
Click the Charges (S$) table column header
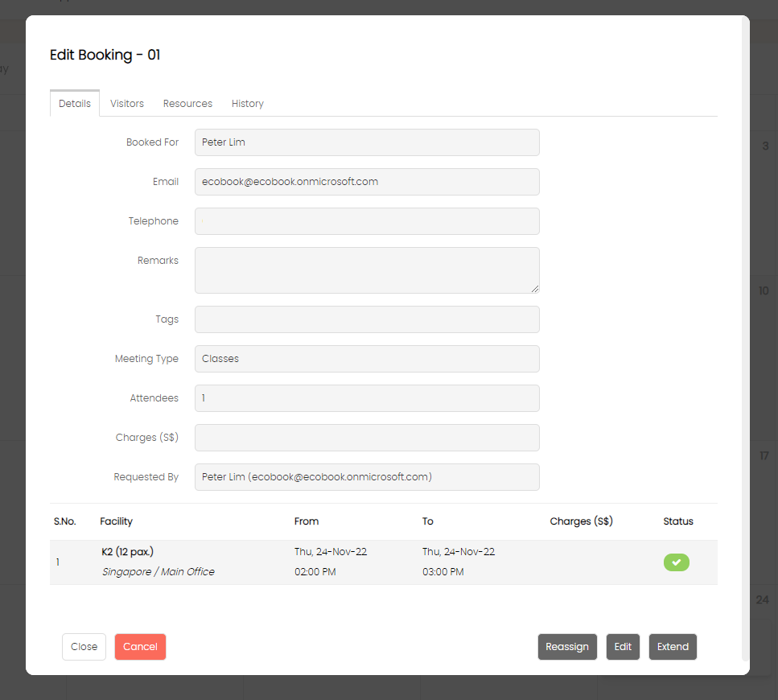[x=582, y=521]
